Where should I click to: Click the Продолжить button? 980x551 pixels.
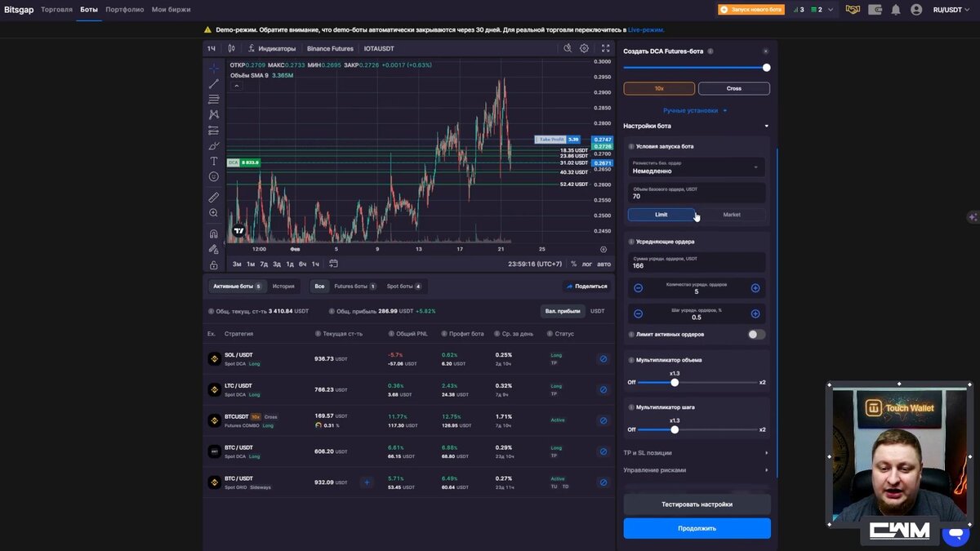[697, 528]
